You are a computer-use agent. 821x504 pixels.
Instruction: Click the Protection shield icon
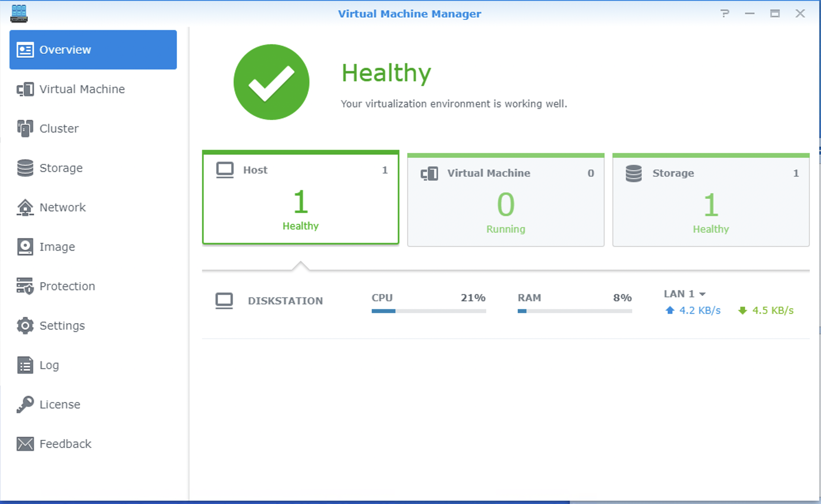pyautogui.click(x=25, y=286)
